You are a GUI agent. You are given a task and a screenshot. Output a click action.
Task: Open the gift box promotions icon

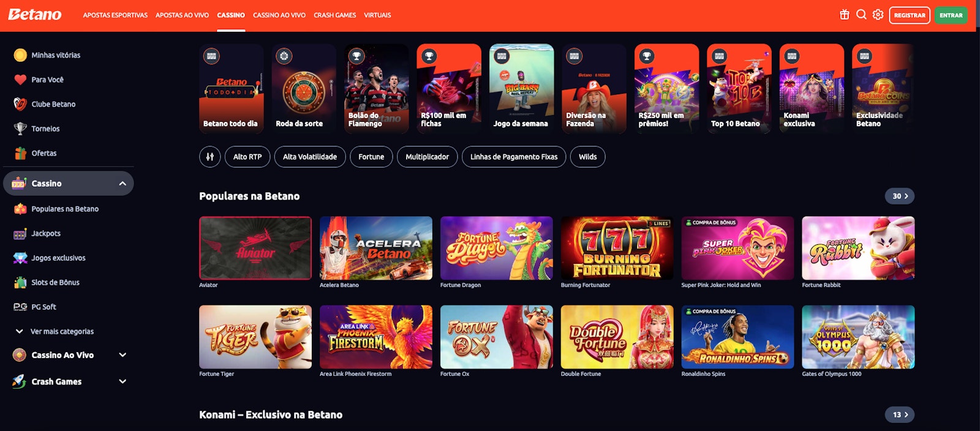(x=845, y=15)
